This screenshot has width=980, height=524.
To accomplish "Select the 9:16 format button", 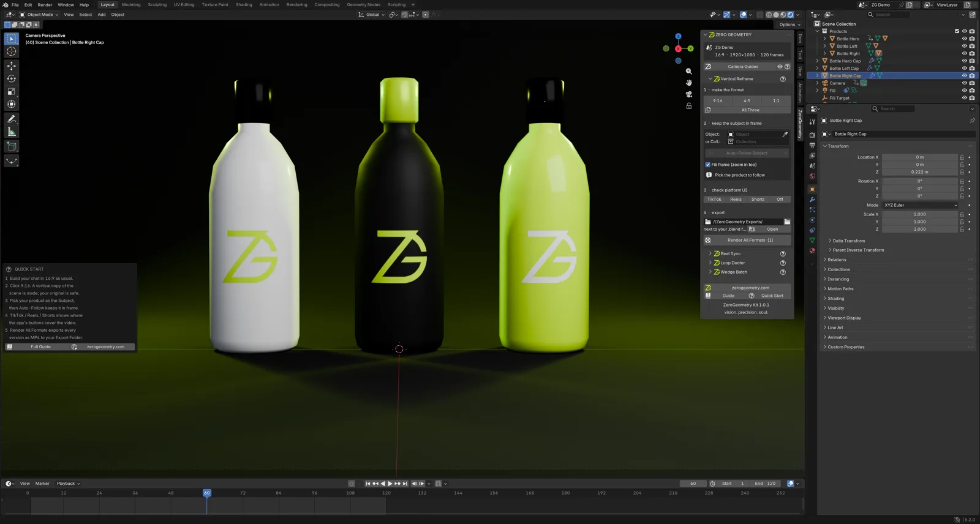I will (718, 101).
